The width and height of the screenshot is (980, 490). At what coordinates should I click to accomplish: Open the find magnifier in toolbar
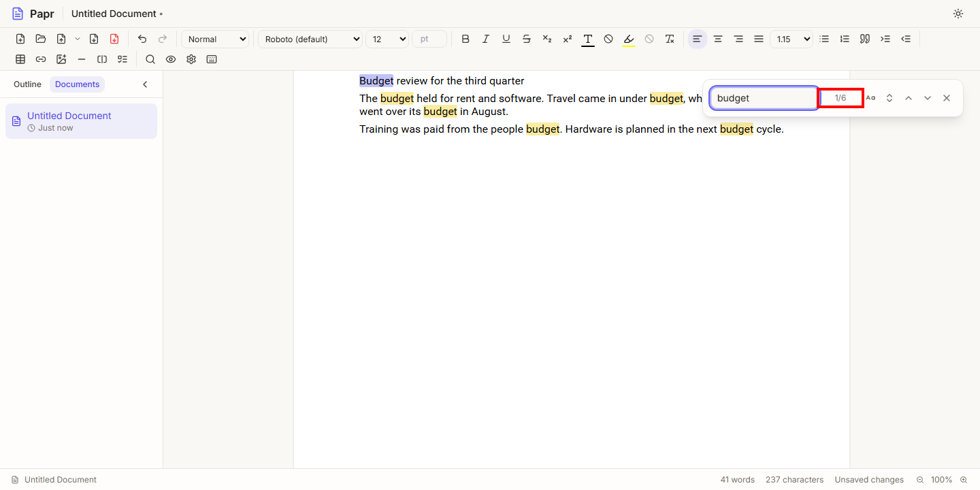(150, 59)
